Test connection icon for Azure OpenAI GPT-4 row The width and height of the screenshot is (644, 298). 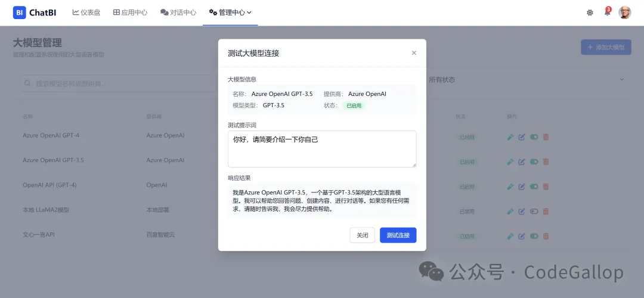click(510, 137)
